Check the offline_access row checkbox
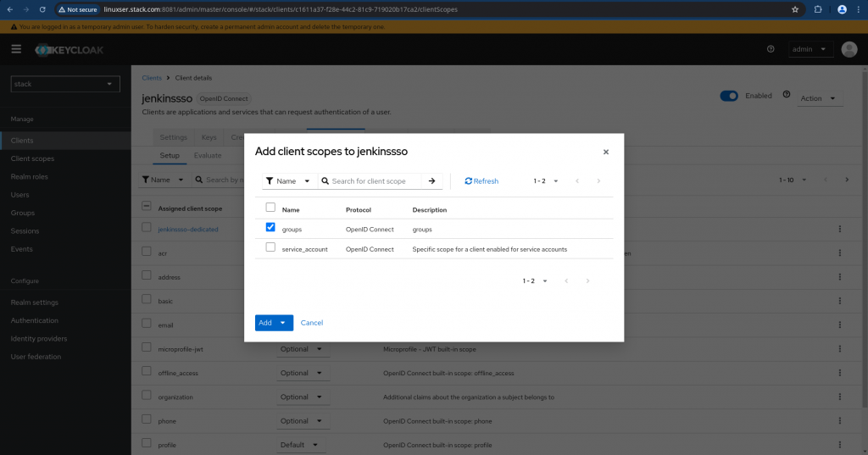This screenshot has width=868, height=455. tap(146, 371)
